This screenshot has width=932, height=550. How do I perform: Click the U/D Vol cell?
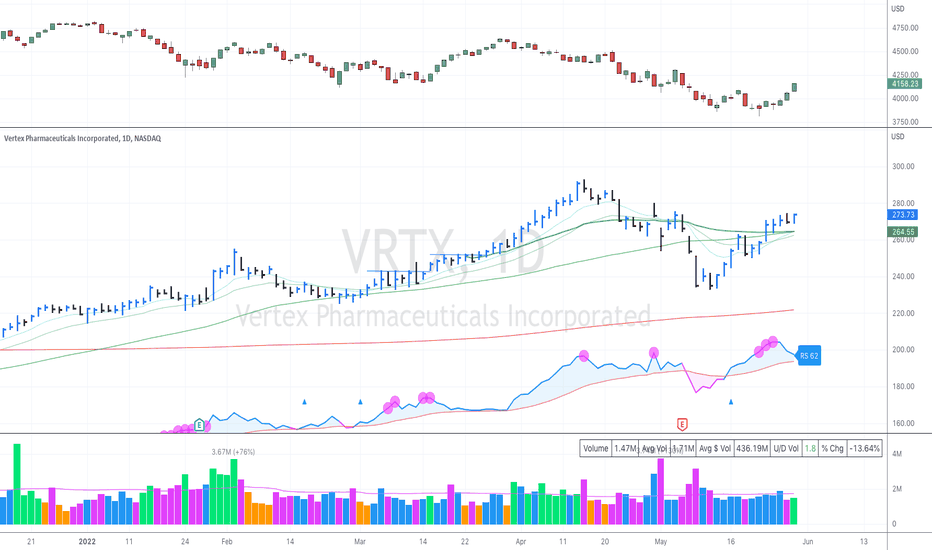pos(786,448)
